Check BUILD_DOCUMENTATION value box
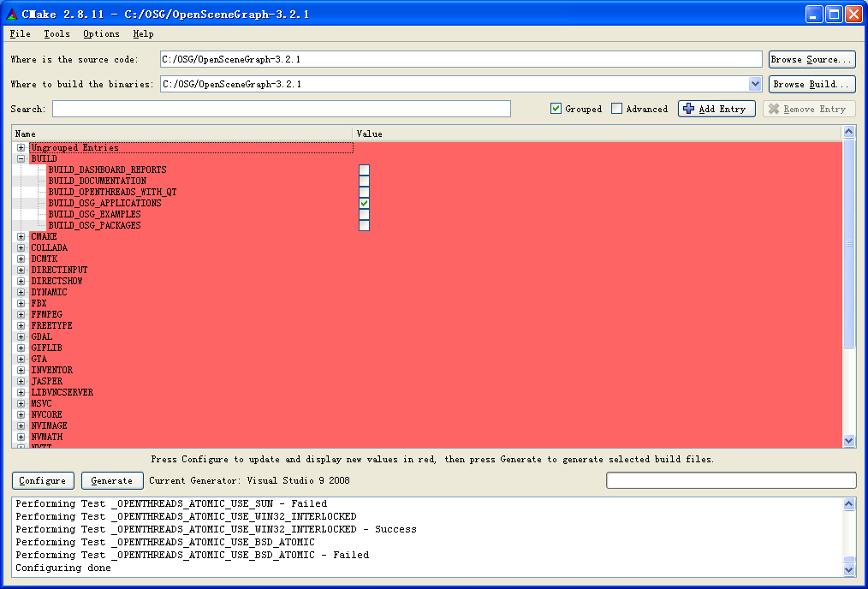Viewport: 868px width, 589px height. pyautogui.click(x=364, y=181)
